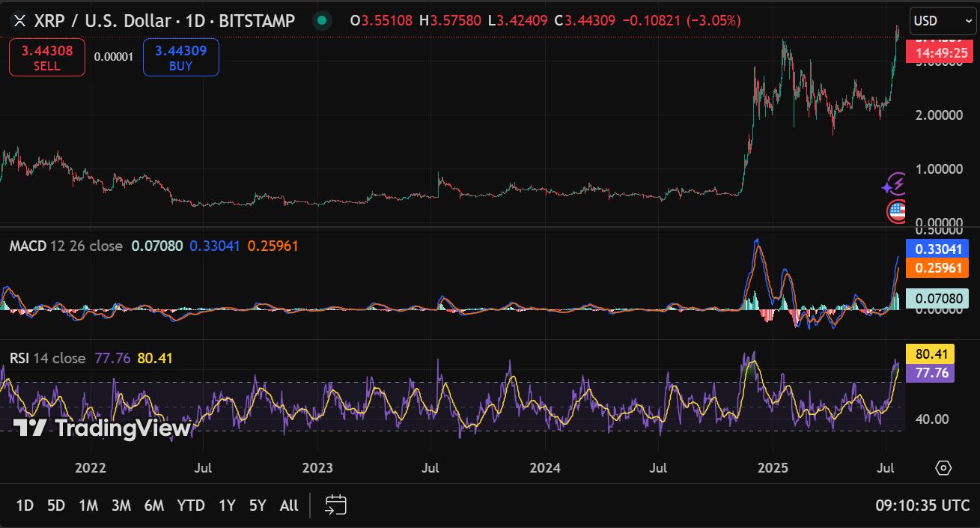Screen dimensions: 980x528
Task: Click the US flag economic event icon
Action: (896, 212)
